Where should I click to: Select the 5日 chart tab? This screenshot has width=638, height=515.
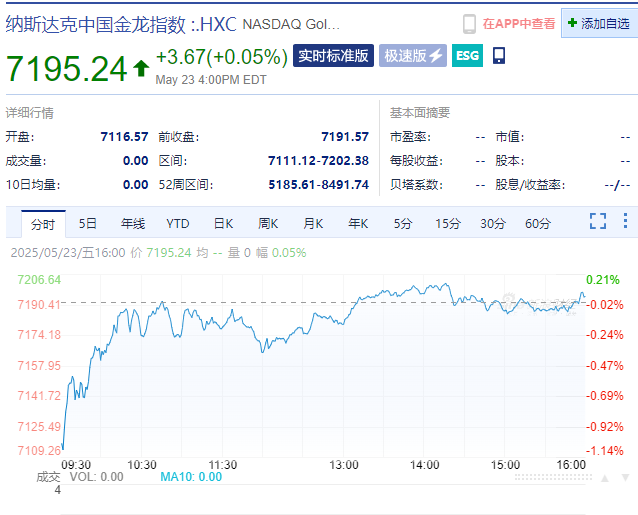coord(87,223)
